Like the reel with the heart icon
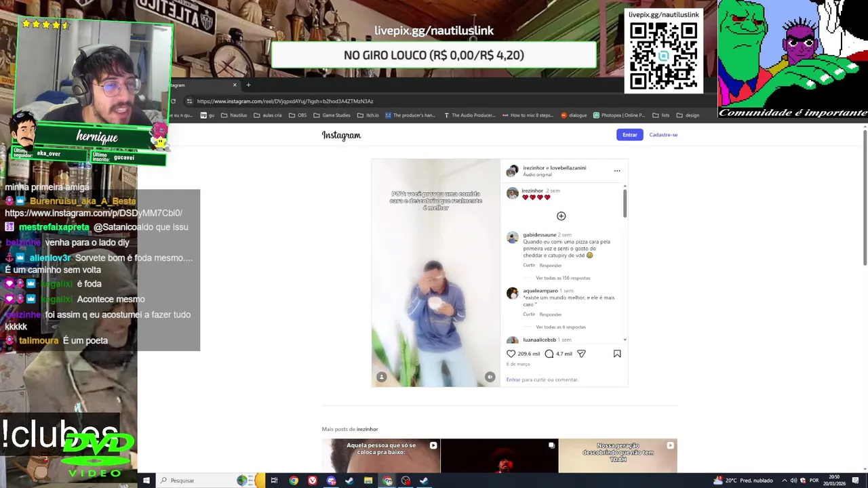The width and height of the screenshot is (868, 488). point(511,354)
